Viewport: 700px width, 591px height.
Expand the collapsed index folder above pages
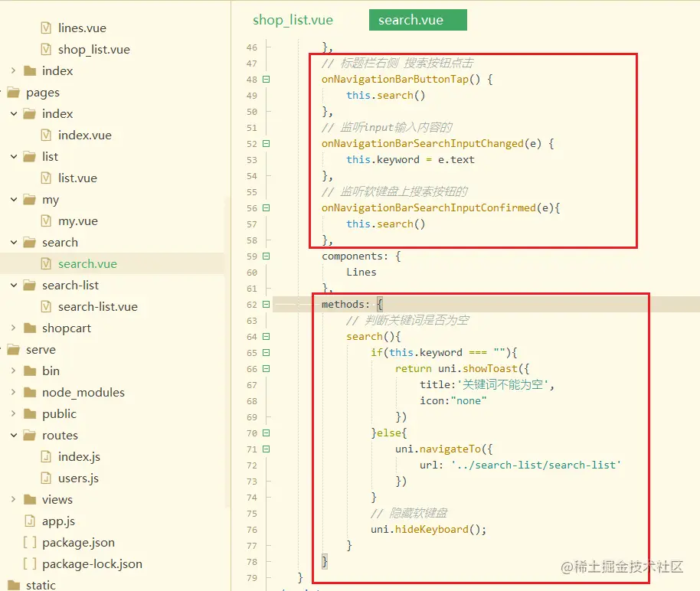13,70
